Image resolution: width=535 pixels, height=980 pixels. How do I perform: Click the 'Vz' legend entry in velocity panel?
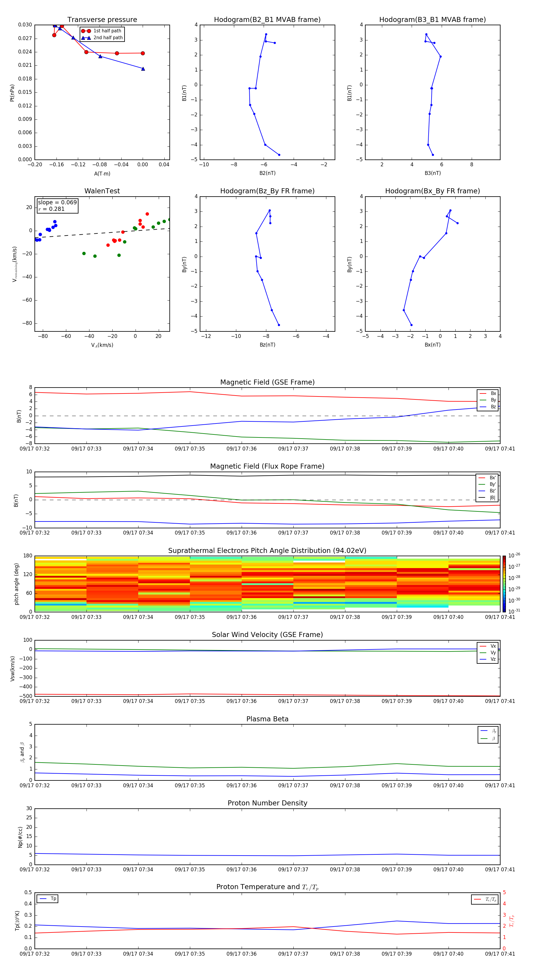click(488, 659)
